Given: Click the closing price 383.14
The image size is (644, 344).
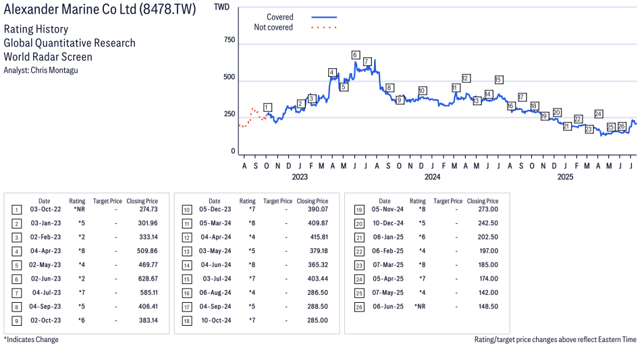Looking at the screenshot, I should tap(149, 320).
